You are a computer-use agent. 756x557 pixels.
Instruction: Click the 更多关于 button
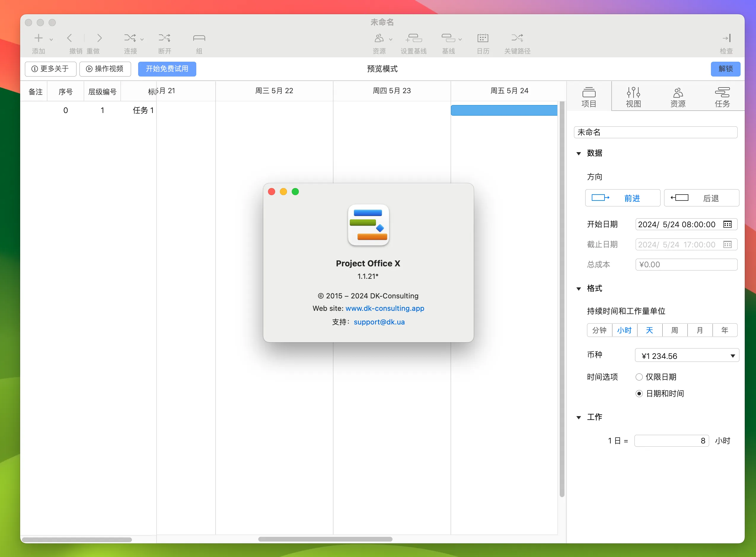51,69
